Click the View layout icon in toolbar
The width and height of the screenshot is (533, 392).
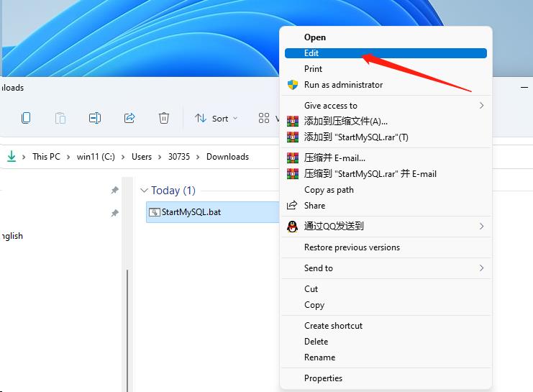262,118
